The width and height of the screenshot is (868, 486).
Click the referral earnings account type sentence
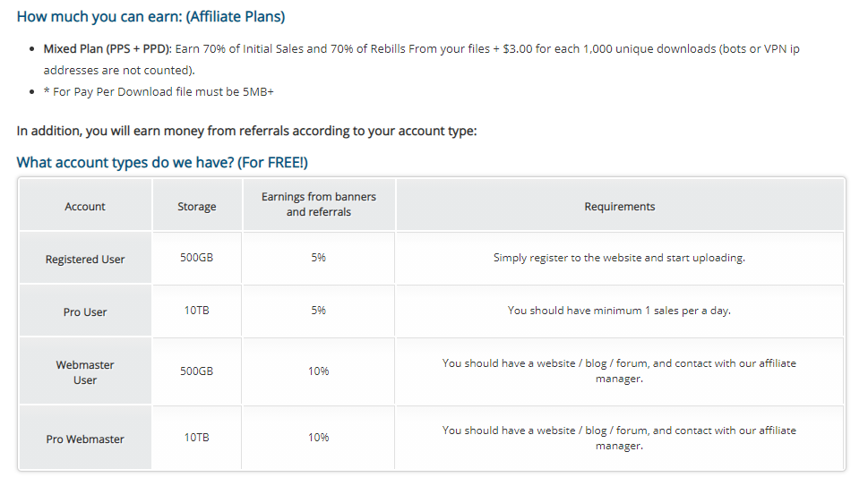[246, 131]
